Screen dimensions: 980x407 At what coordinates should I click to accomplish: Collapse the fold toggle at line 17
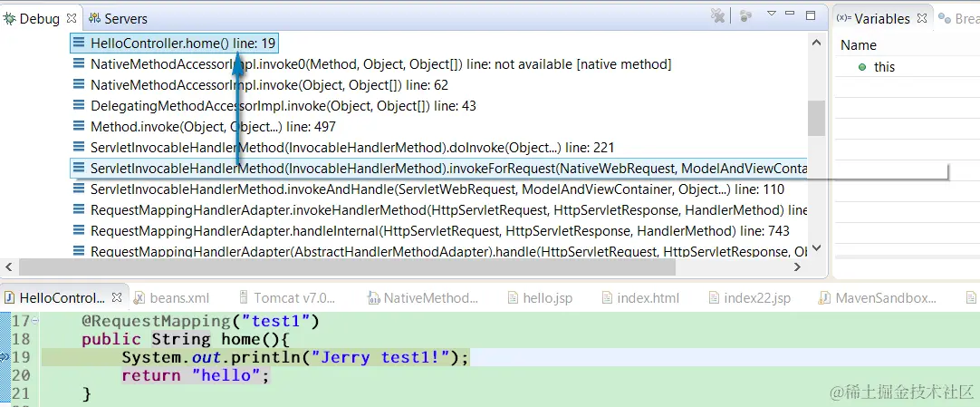coord(34,322)
